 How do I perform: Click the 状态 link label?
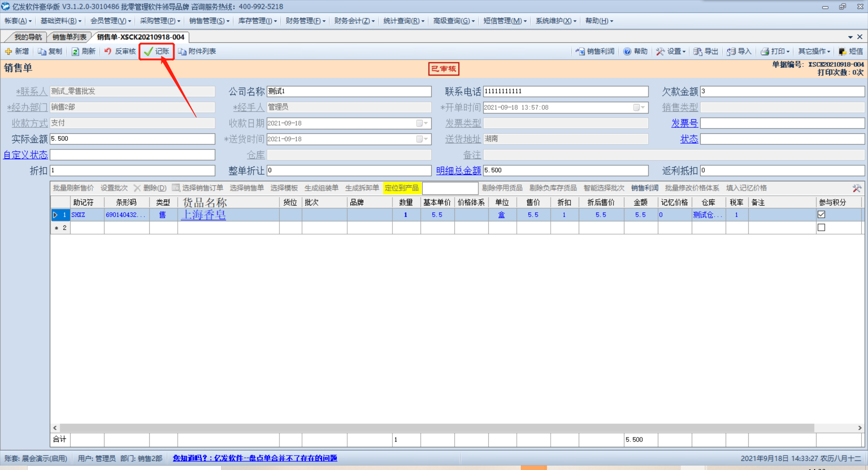click(689, 139)
